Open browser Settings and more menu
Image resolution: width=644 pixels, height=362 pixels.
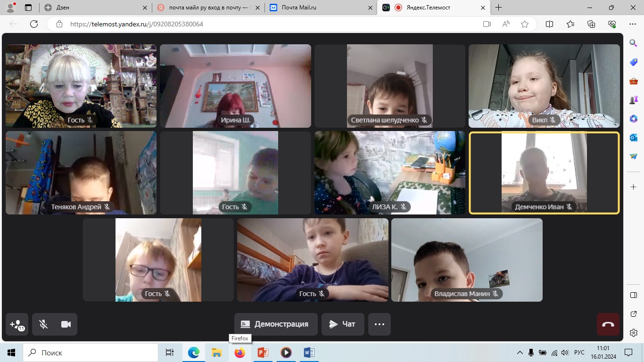point(633,24)
